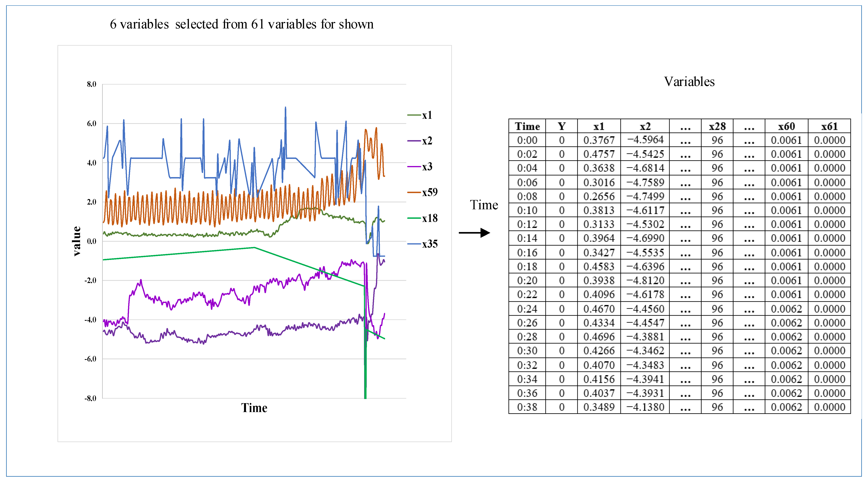The image size is (868, 484).
Task: Select the cell with value 0.4757
Action: coord(599,154)
